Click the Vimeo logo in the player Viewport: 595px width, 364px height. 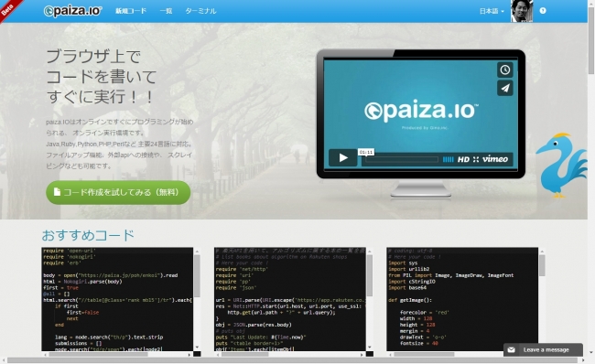coord(495,159)
